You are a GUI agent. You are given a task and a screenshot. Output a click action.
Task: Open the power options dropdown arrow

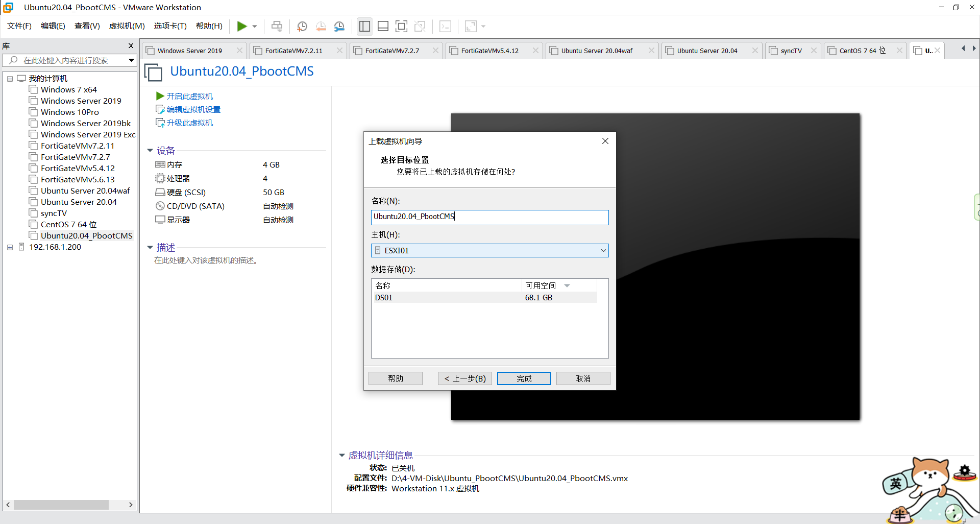point(255,27)
